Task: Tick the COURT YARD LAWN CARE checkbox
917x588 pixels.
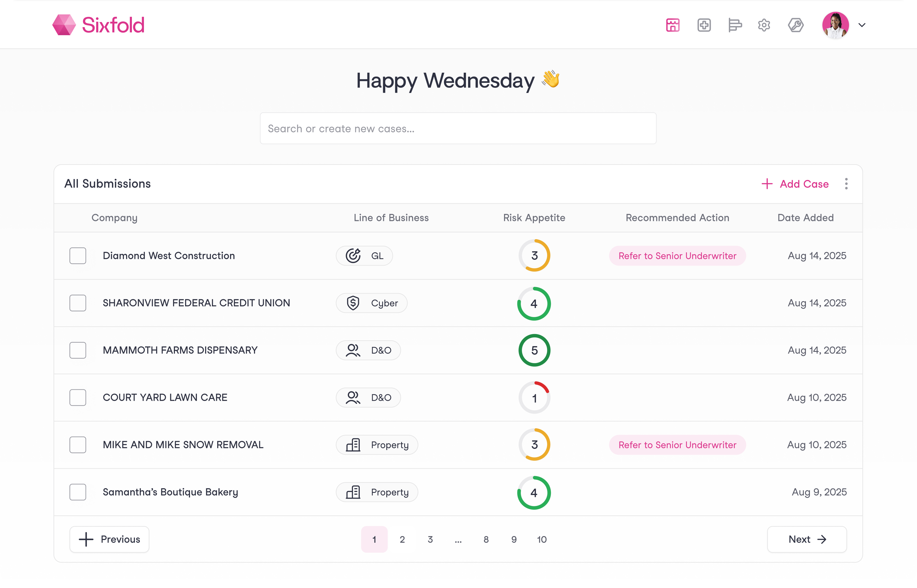Action: 78,397
